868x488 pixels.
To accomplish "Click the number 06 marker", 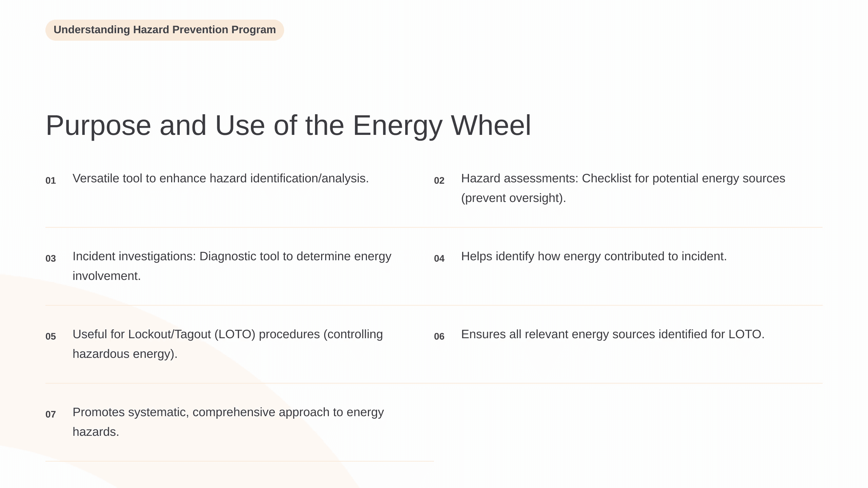I will 439,337.
